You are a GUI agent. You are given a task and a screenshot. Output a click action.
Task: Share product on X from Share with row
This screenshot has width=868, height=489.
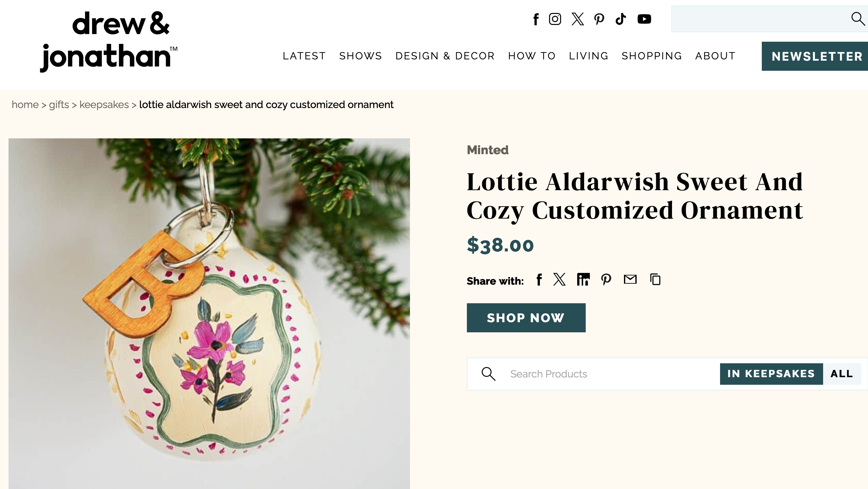click(x=560, y=280)
